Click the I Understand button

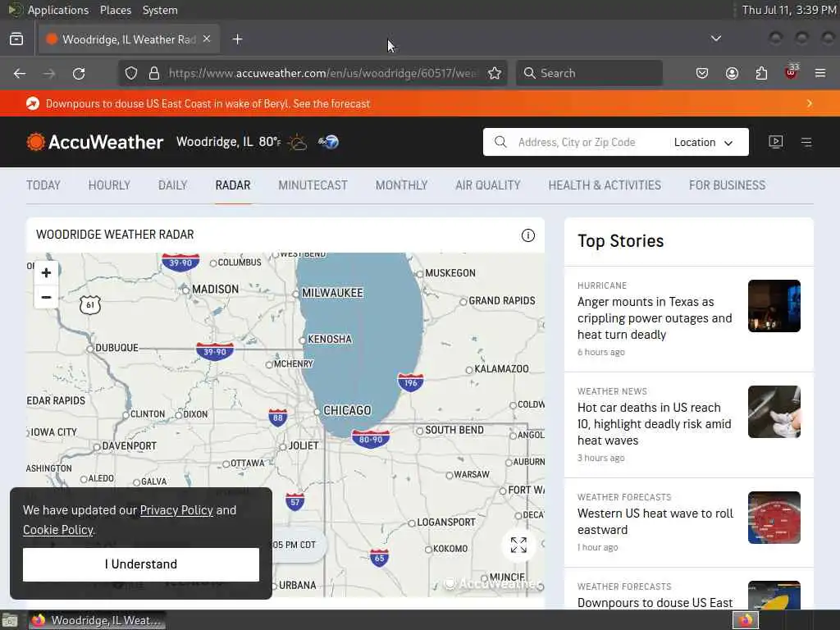(x=141, y=564)
